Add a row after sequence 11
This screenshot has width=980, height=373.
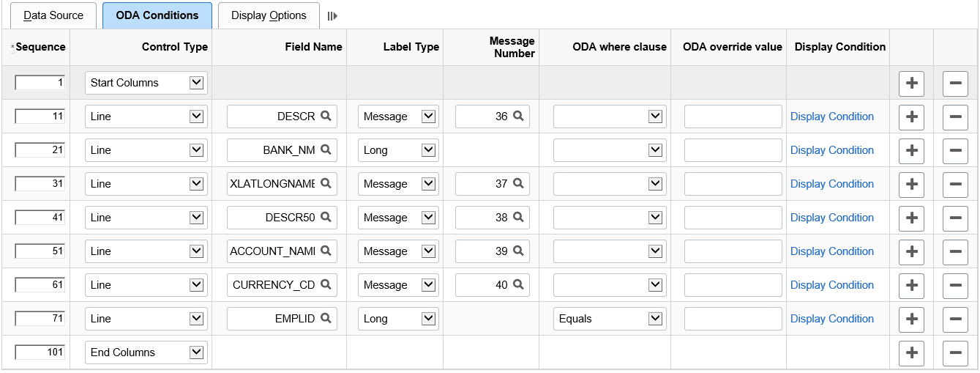click(x=911, y=117)
